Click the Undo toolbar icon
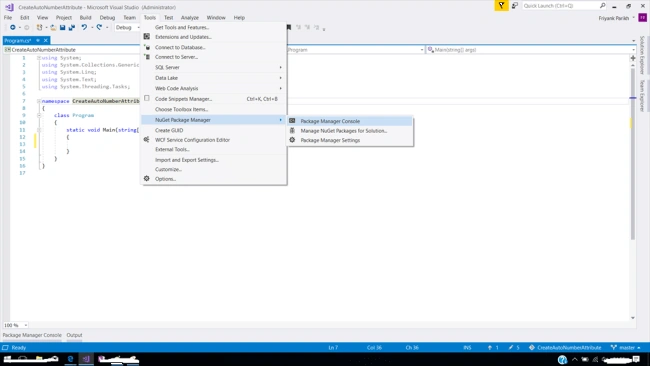Image resolution: width=650 pixels, height=366 pixels. (84, 27)
